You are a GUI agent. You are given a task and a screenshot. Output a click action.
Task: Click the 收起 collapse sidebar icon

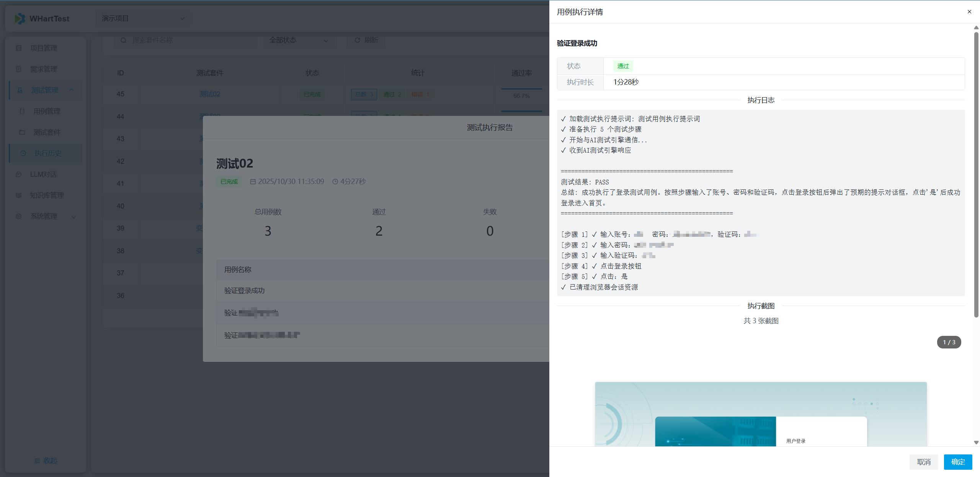coord(38,461)
